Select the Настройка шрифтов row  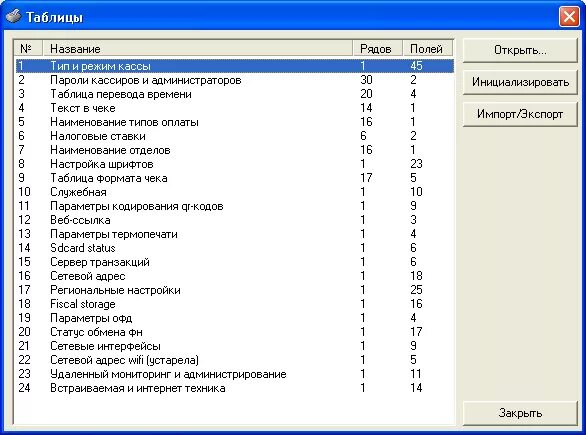pyautogui.click(x=235, y=164)
